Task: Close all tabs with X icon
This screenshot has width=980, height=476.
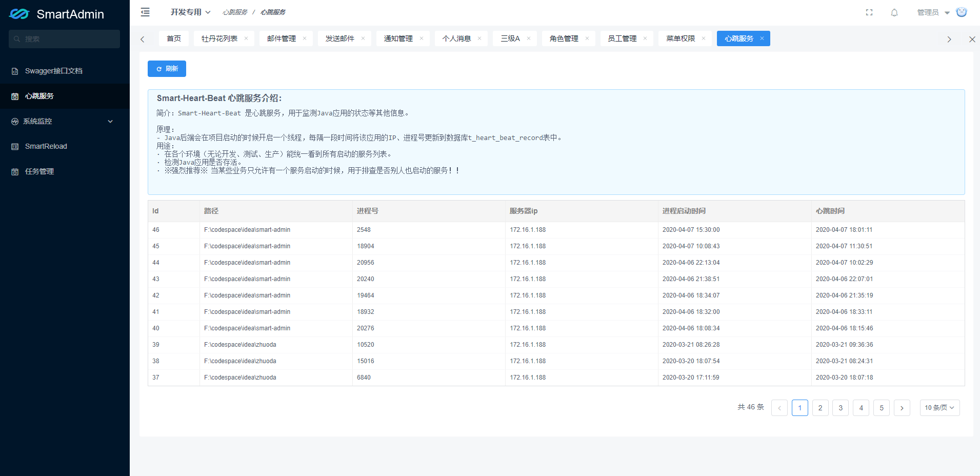Action: (x=972, y=39)
